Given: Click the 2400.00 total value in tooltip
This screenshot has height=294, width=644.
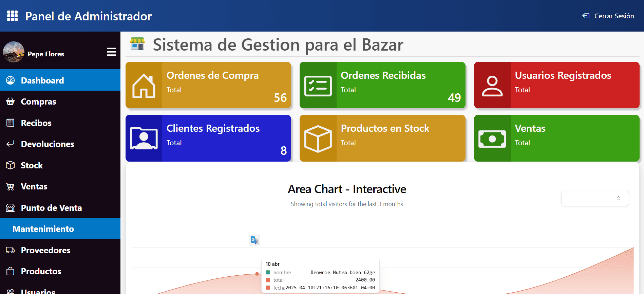Looking at the screenshot, I should click(x=365, y=280).
